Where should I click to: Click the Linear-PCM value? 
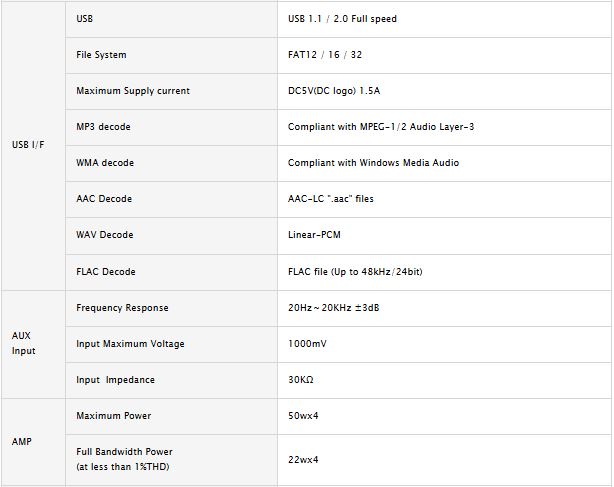point(315,235)
